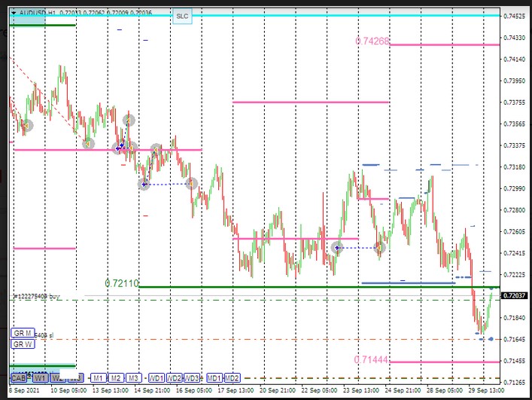Click the MD1 button
Image resolution: width=532 pixels, height=400 pixels.
(214, 377)
